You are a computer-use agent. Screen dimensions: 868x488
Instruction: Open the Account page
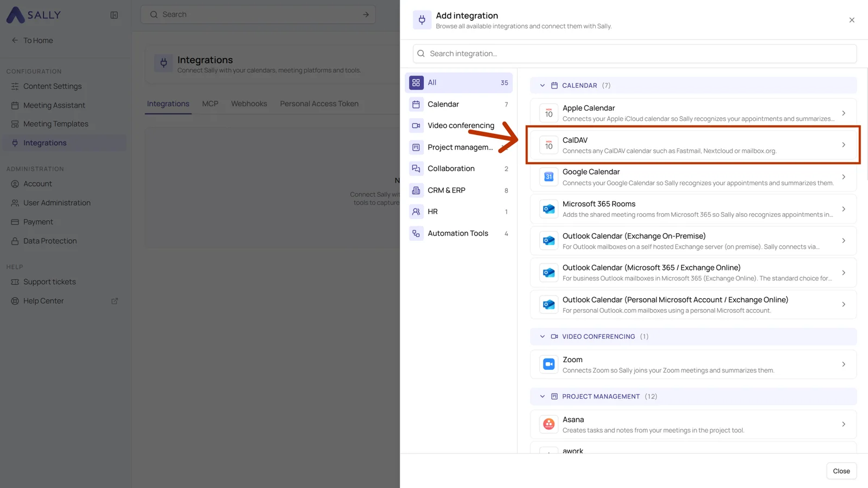pyautogui.click(x=65, y=184)
